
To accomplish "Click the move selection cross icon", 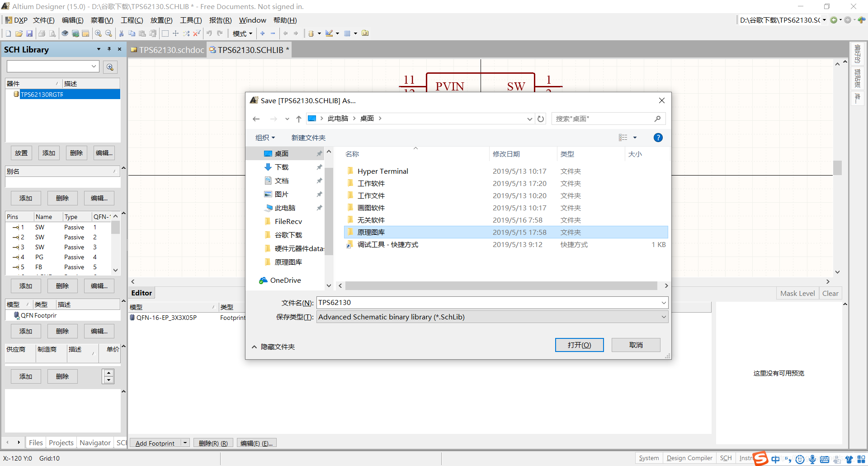I will tap(176, 33).
